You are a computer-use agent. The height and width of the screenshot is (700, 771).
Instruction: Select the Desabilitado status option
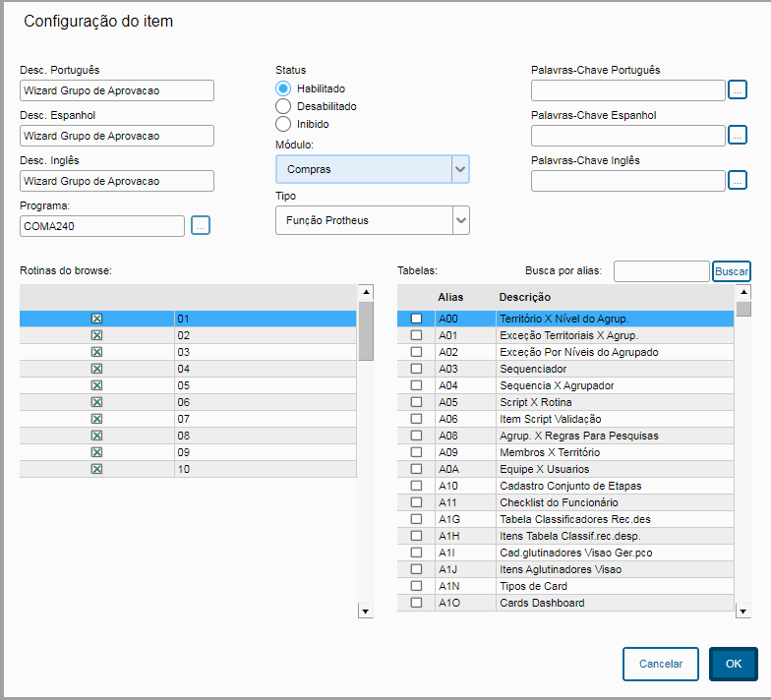(283, 106)
